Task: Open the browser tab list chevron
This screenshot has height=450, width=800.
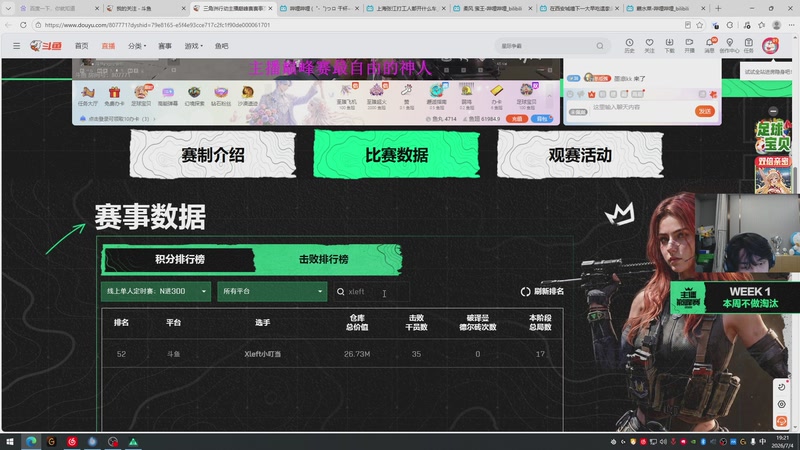Action: pyautogui.click(x=8, y=8)
